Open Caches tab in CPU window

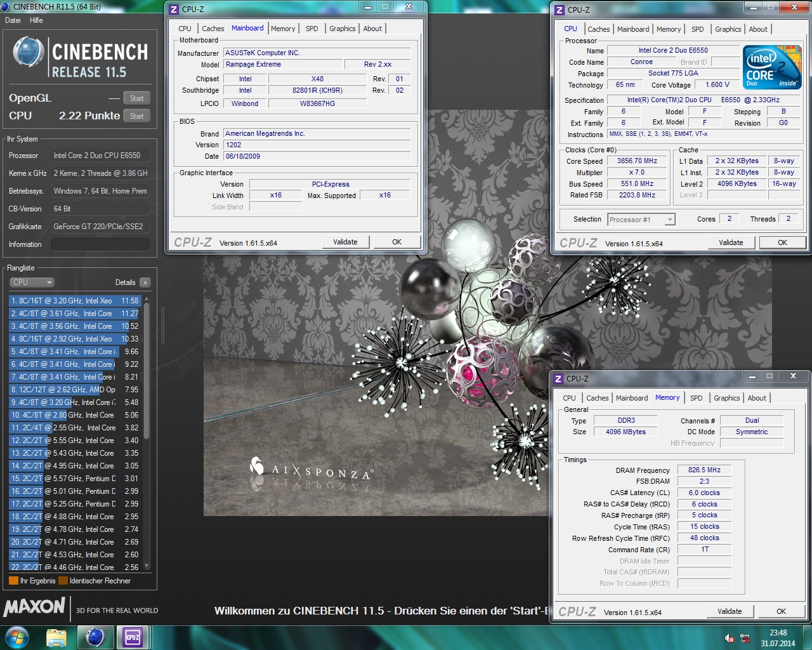click(x=598, y=29)
